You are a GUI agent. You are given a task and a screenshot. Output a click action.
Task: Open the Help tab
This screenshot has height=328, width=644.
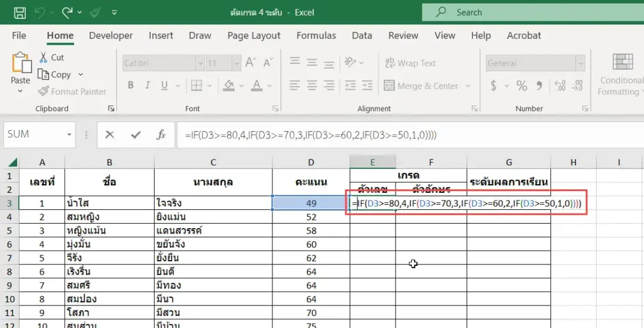(481, 36)
